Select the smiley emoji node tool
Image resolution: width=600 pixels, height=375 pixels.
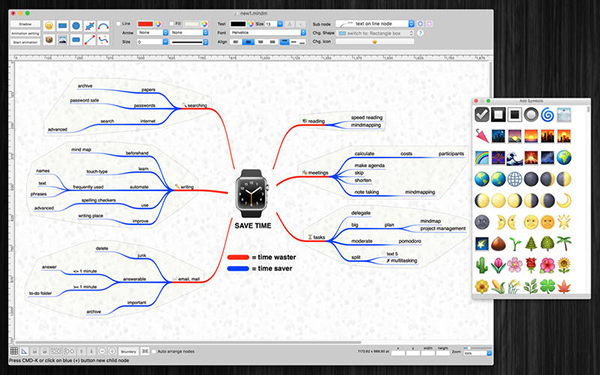pos(49,26)
